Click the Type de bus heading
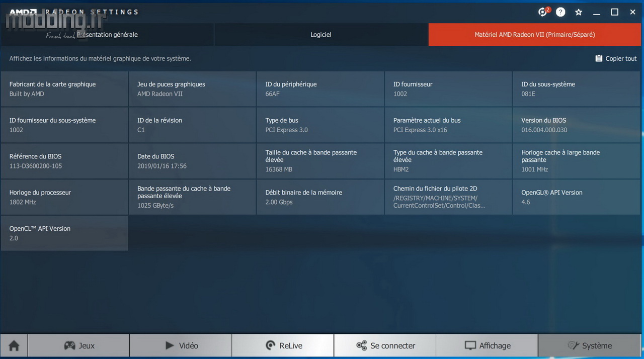This screenshot has width=644, height=359. point(282,120)
